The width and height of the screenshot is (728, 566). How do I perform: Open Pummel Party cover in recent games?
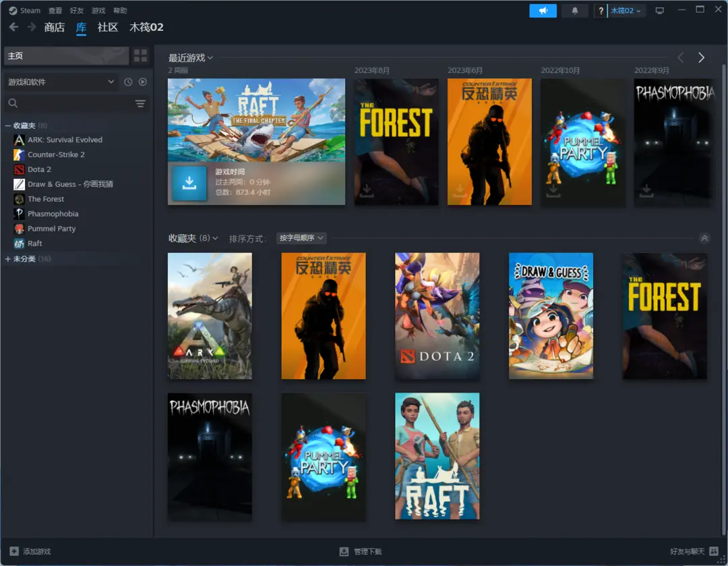tap(582, 142)
